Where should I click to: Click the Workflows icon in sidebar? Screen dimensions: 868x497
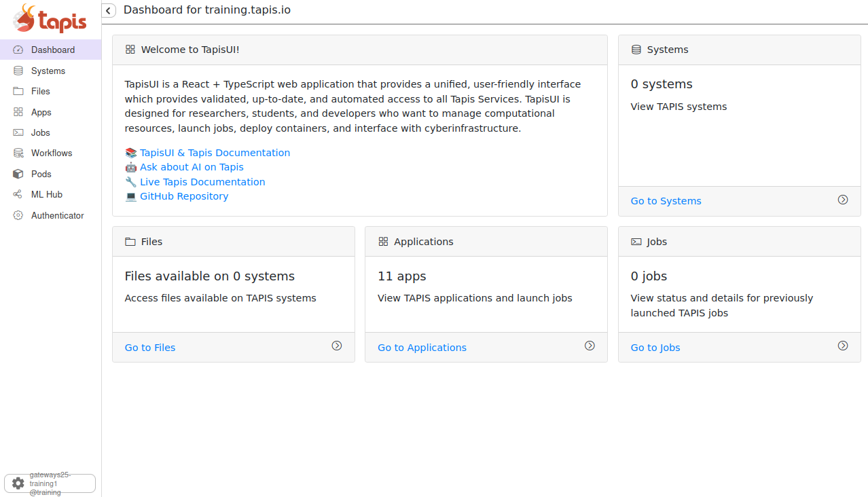click(18, 153)
